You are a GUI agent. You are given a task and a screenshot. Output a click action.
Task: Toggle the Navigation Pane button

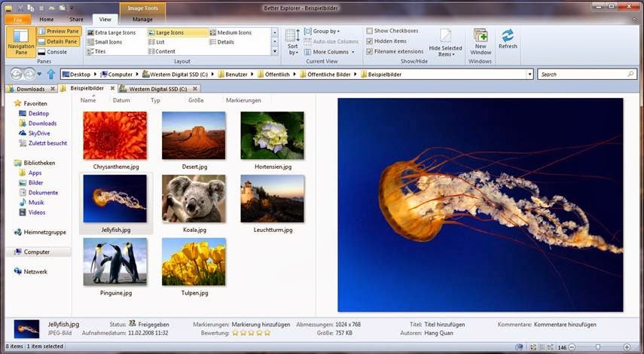(x=21, y=41)
